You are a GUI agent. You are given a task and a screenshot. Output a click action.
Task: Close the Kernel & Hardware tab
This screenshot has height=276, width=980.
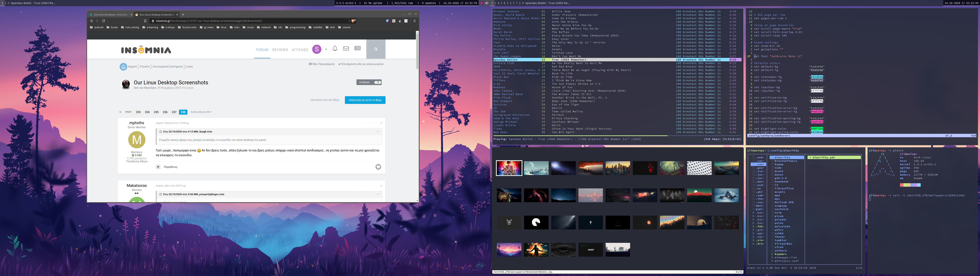(131, 15)
